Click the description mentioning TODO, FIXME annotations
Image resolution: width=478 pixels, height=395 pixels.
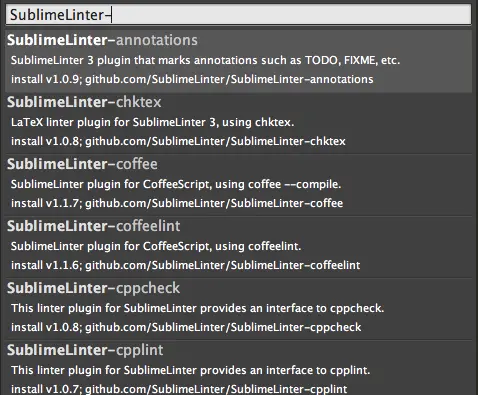pos(205,60)
